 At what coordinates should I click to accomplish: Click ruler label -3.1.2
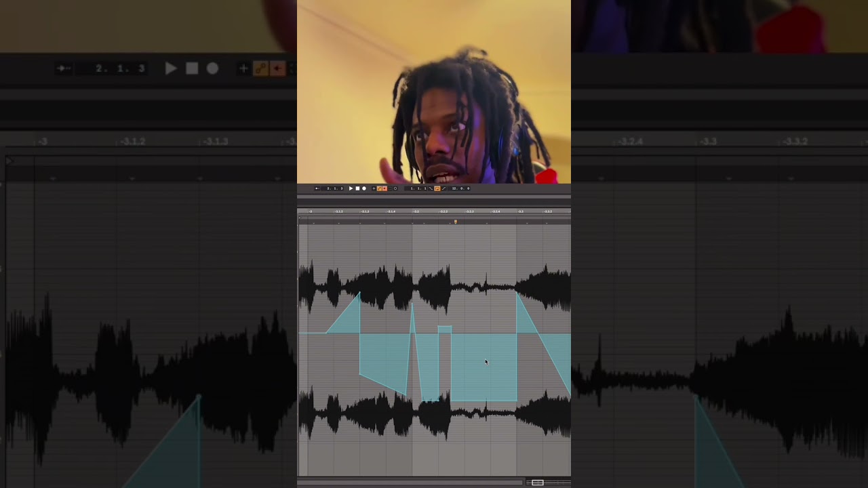pyautogui.click(x=339, y=211)
